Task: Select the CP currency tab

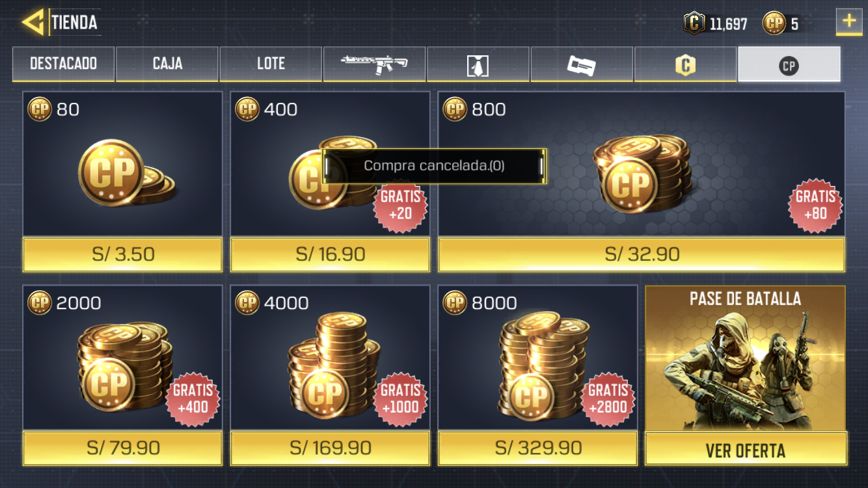Action: [x=789, y=64]
